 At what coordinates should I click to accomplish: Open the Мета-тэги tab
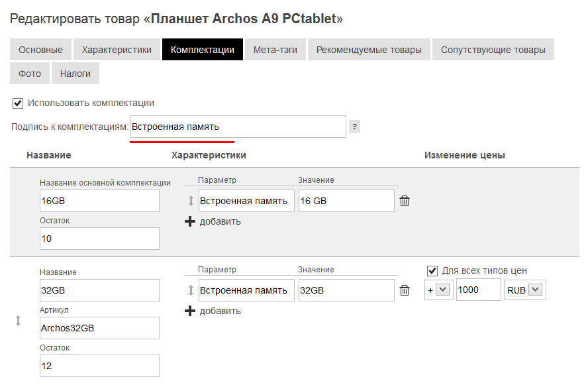pos(275,50)
